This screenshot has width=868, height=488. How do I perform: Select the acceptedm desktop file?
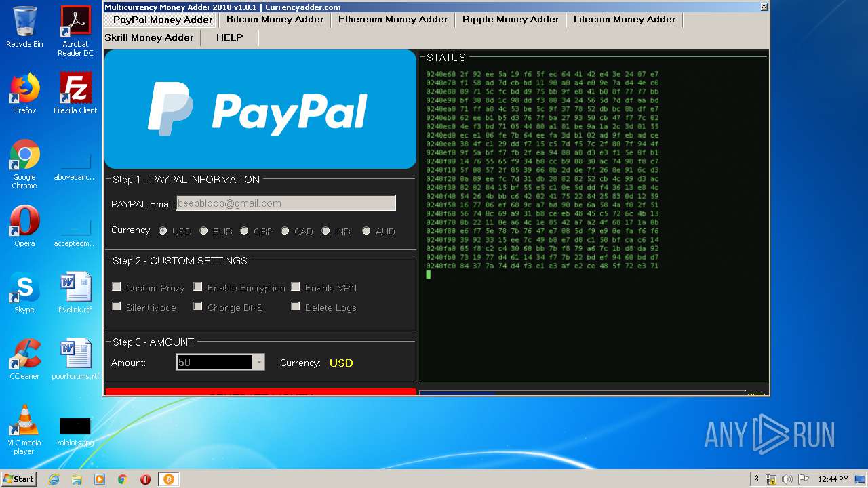75,230
